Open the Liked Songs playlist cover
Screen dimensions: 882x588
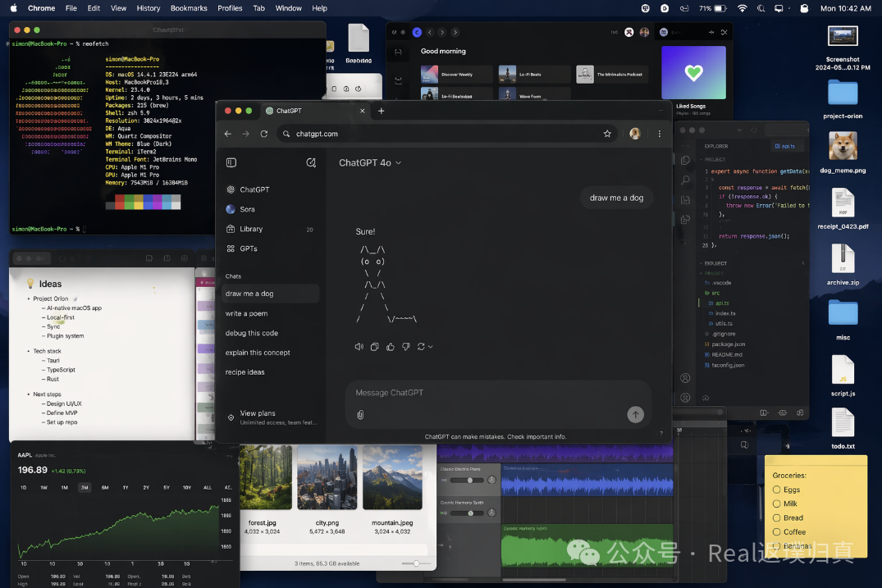coord(693,72)
